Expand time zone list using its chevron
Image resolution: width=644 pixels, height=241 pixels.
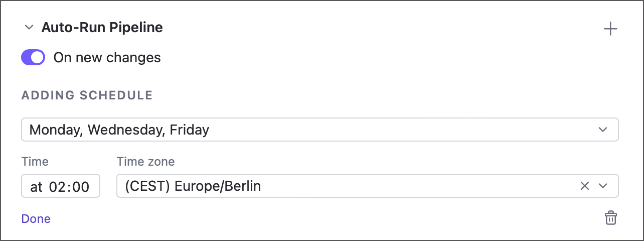(x=603, y=186)
